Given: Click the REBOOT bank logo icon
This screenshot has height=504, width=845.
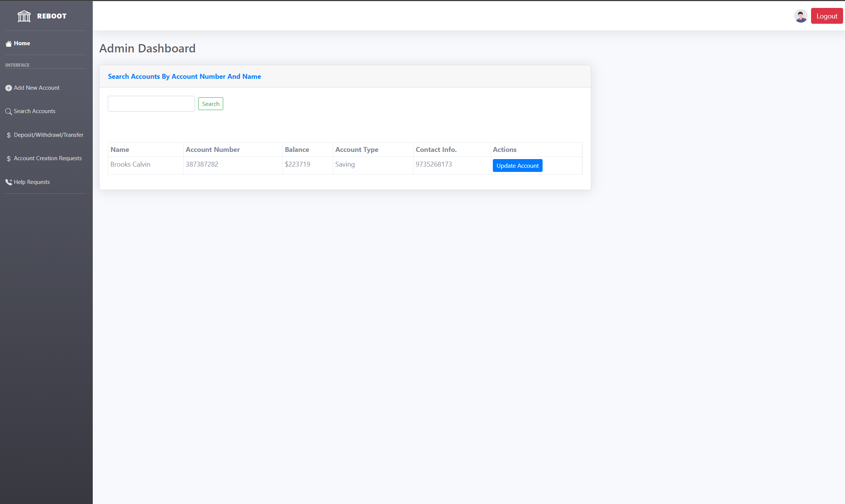Looking at the screenshot, I should point(24,16).
